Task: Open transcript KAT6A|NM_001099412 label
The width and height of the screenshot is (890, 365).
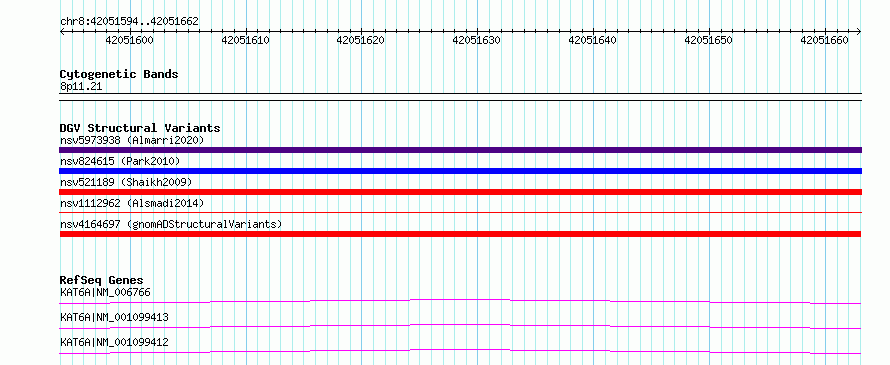Action: pos(114,342)
